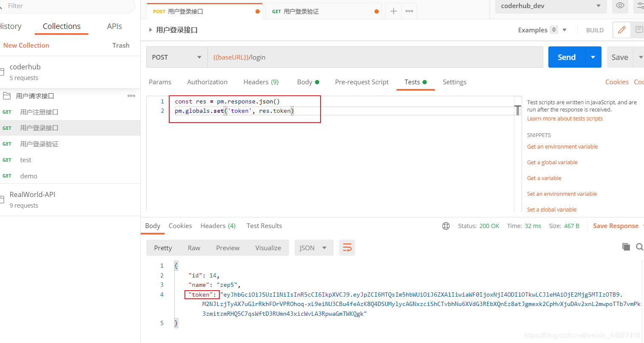Open coderhub_dev environment dropdown
Image resolution: width=644 pixels, height=343 pixels.
point(551,6)
